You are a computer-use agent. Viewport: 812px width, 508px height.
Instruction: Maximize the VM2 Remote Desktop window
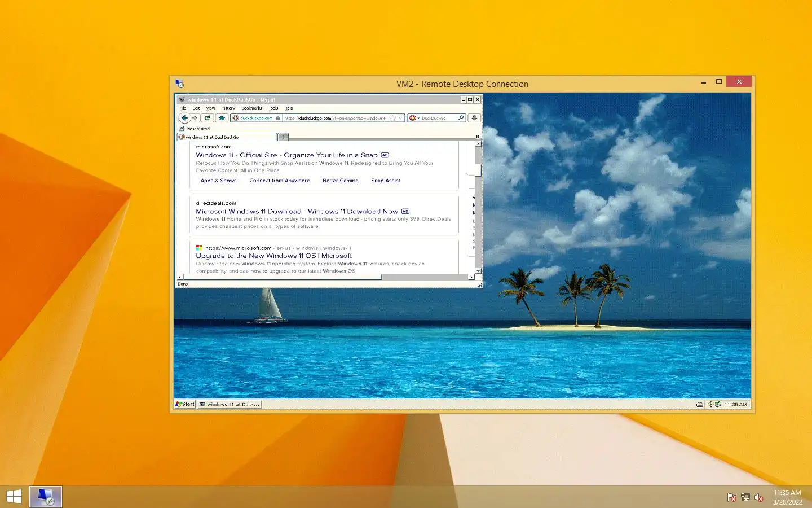coord(719,82)
